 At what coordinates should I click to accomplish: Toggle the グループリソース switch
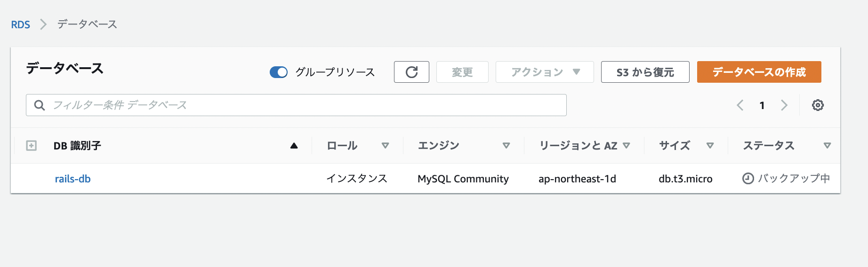point(279,72)
